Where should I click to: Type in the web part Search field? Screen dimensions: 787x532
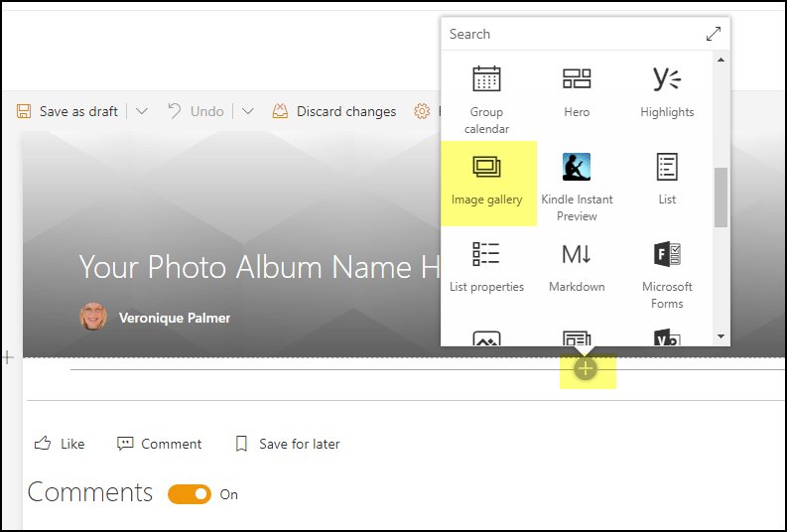(x=571, y=34)
